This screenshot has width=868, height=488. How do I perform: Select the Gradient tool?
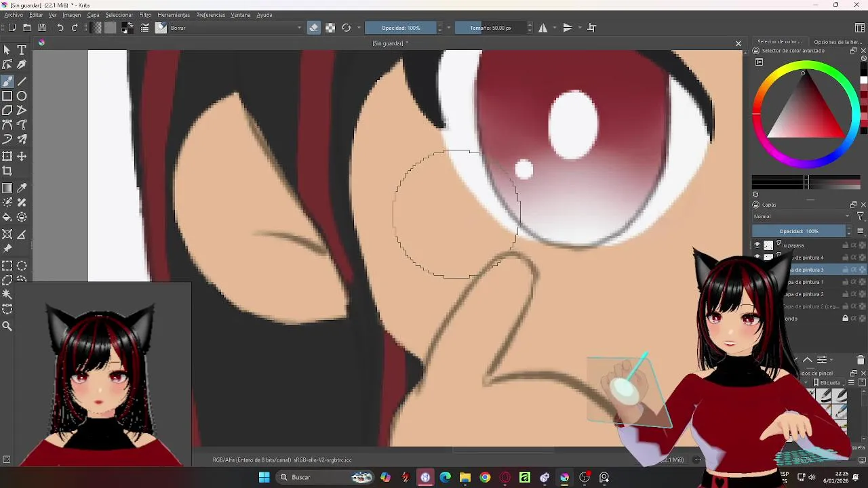click(x=7, y=188)
